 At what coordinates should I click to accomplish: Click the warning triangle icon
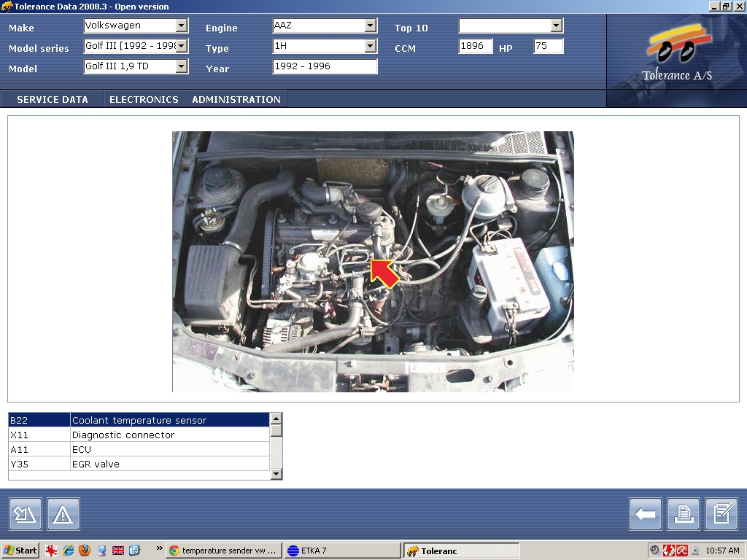pos(63,514)
